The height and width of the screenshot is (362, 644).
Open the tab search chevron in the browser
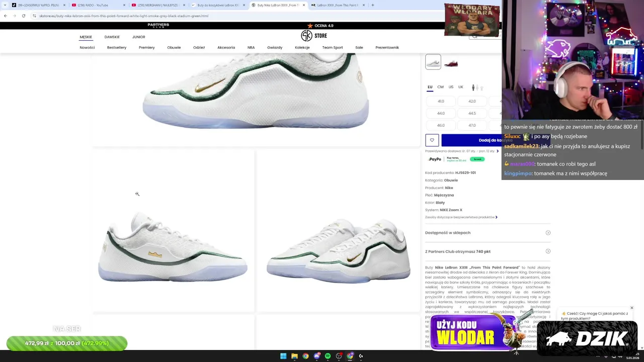click(6, 5)
